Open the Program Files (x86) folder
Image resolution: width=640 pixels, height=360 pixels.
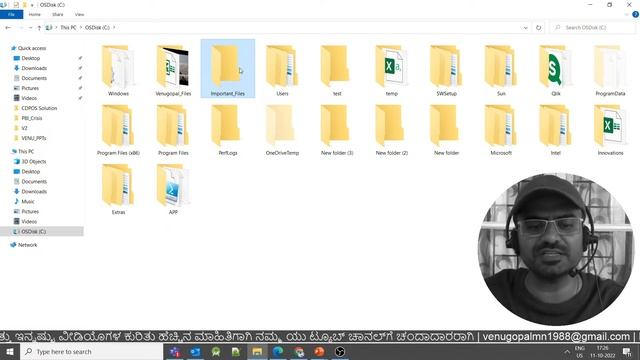click(118, 129)
